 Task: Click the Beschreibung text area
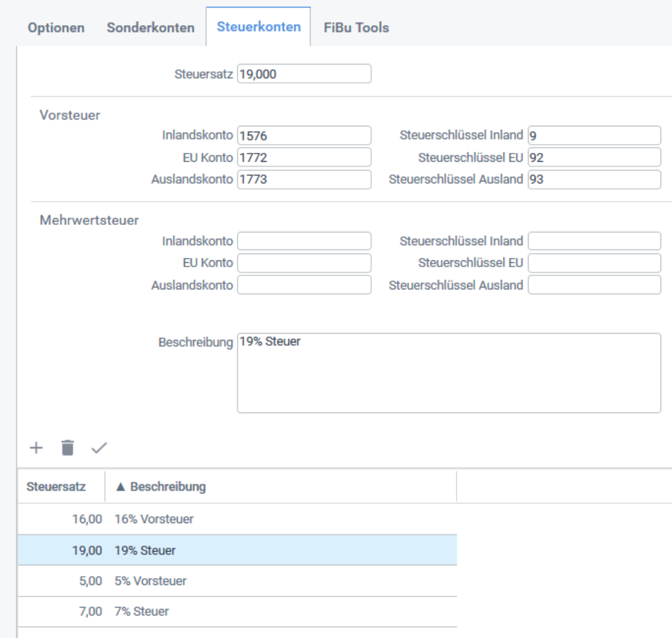[x=448, y=373]
